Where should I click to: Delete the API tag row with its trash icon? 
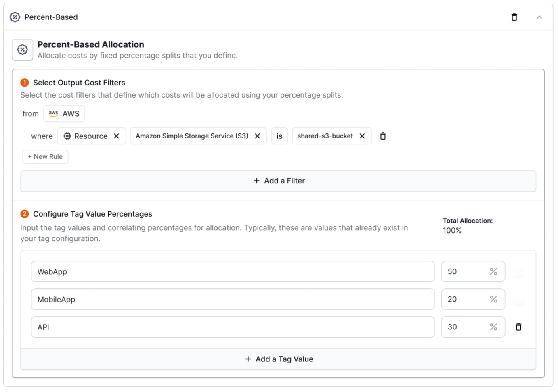point(518,327)
